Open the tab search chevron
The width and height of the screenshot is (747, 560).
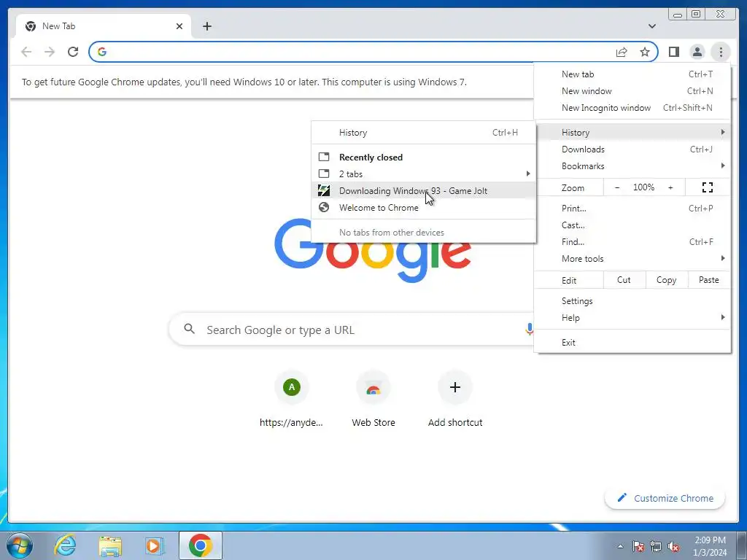[651, 26]
